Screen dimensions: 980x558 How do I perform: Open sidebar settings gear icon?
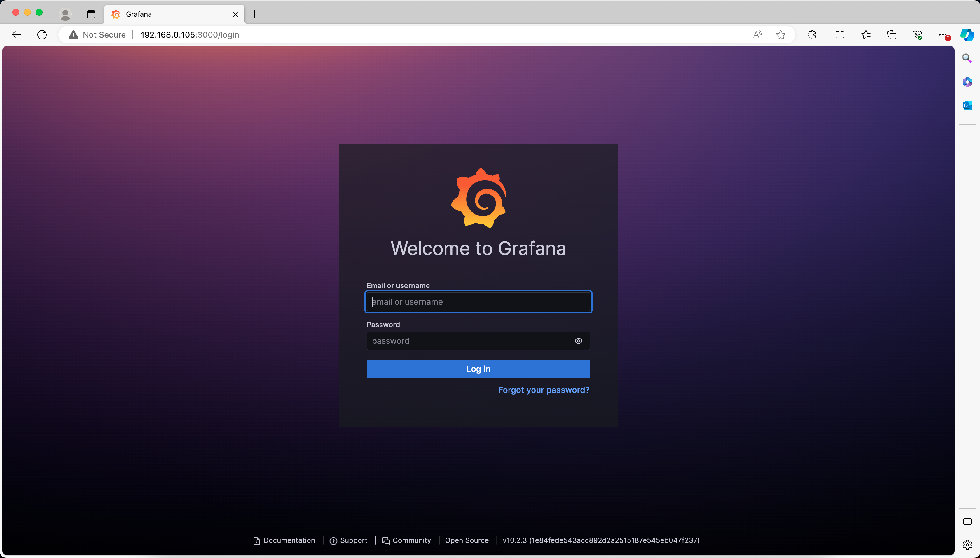pos(967,545)
